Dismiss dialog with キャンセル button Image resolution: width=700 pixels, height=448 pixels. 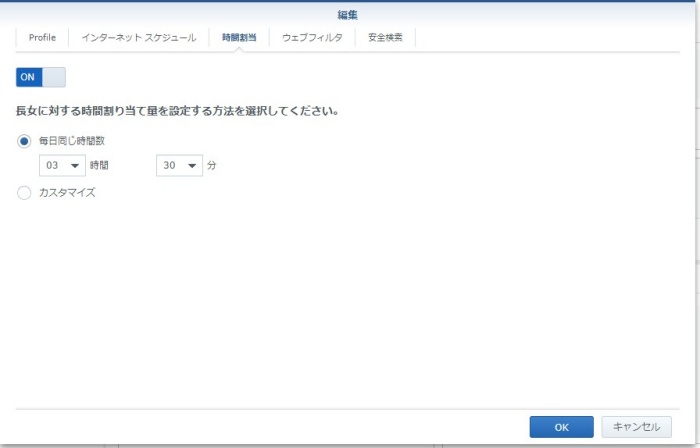tap(636, 427)
